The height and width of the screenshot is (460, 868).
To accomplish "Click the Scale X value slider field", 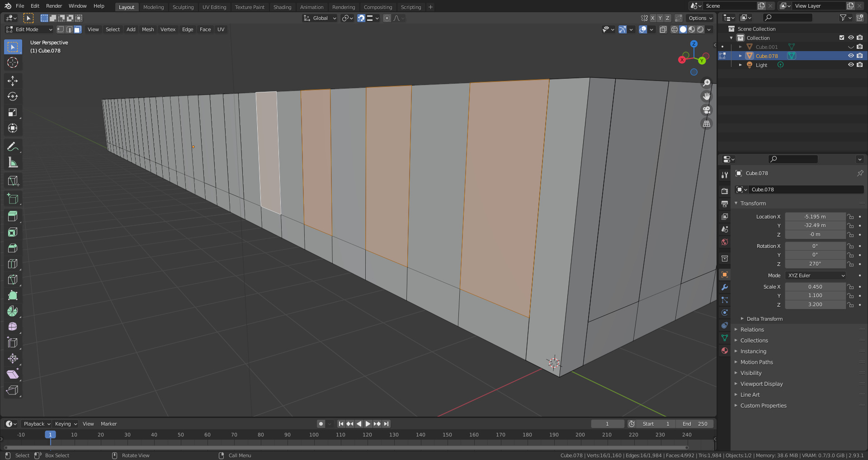I will click(815, 287).
